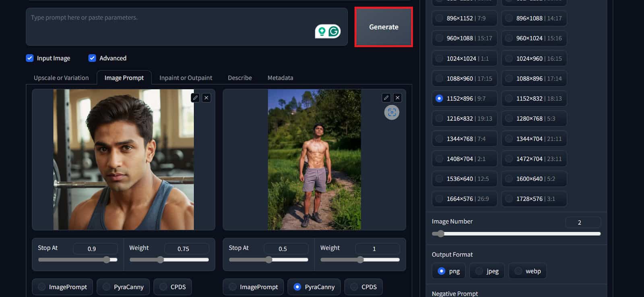Click the green lightbulb icon in prompt box
The height and width of the screenshot is (297, 644).
point(322,31)
